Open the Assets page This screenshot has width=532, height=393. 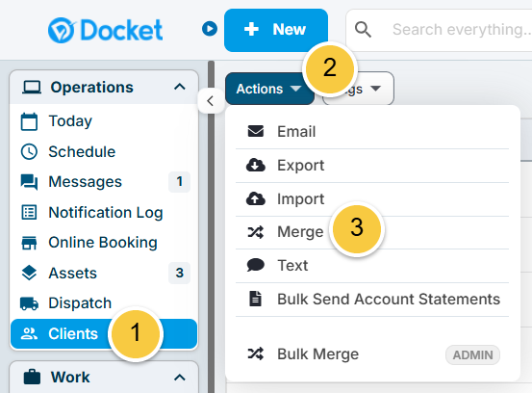click(72, 274)
